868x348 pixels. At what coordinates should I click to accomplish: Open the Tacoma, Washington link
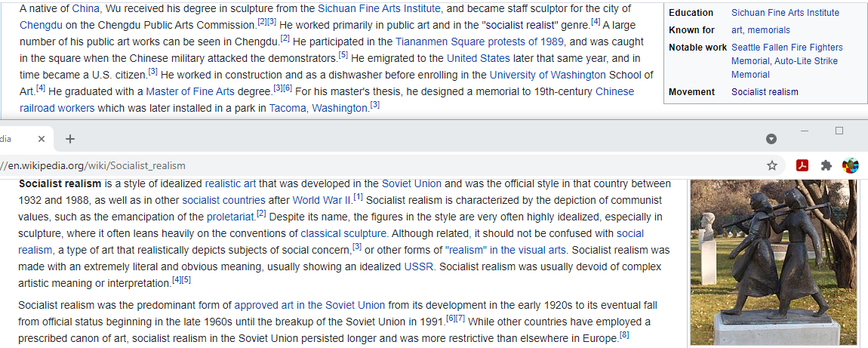pos(319,108)
